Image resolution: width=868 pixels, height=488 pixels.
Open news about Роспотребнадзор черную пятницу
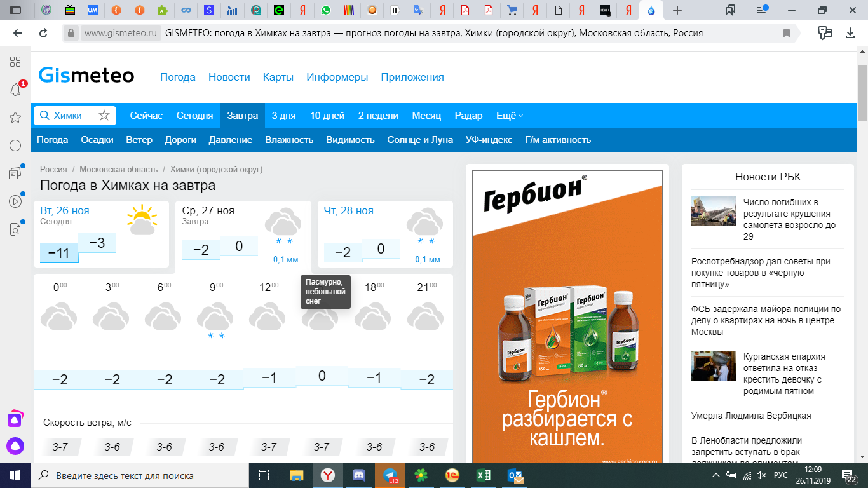pyautogui.click(x=761, y=273)
